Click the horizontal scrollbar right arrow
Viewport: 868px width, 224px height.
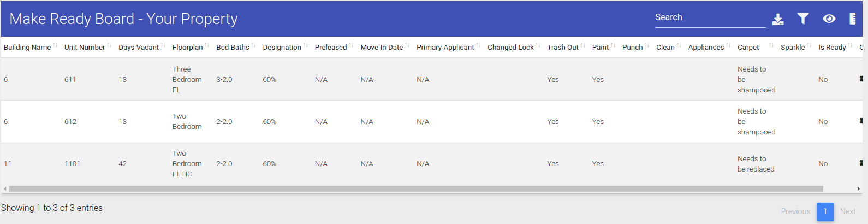(859, 189)
